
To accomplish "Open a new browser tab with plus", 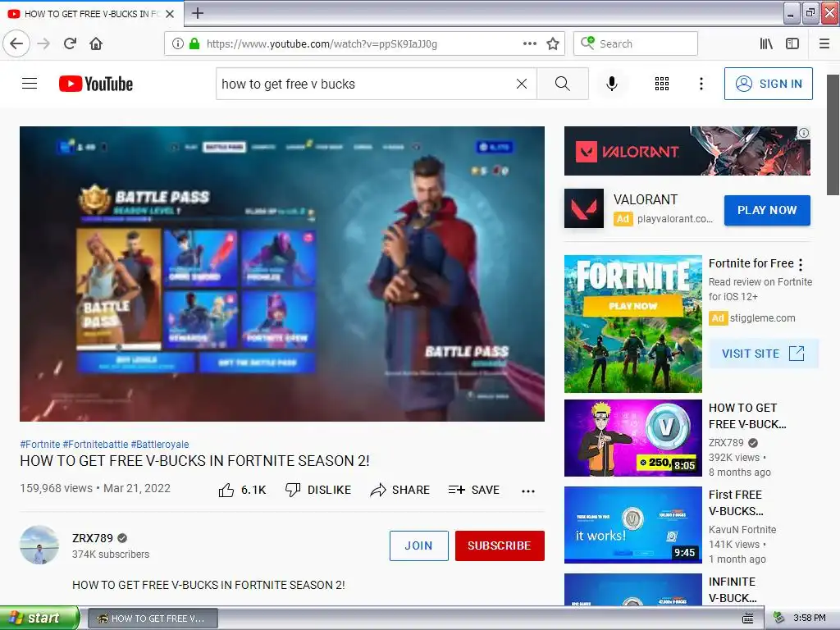I will [198, 13].
